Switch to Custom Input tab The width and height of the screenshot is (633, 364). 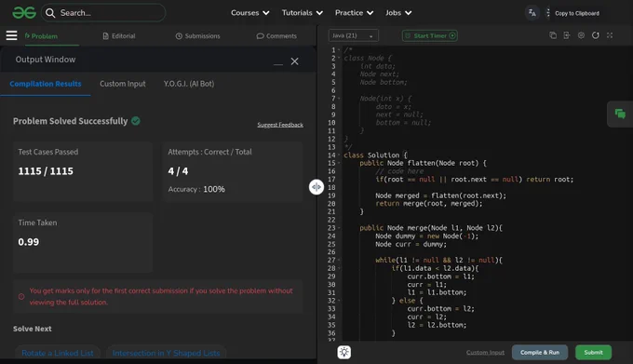coord(123,84)
